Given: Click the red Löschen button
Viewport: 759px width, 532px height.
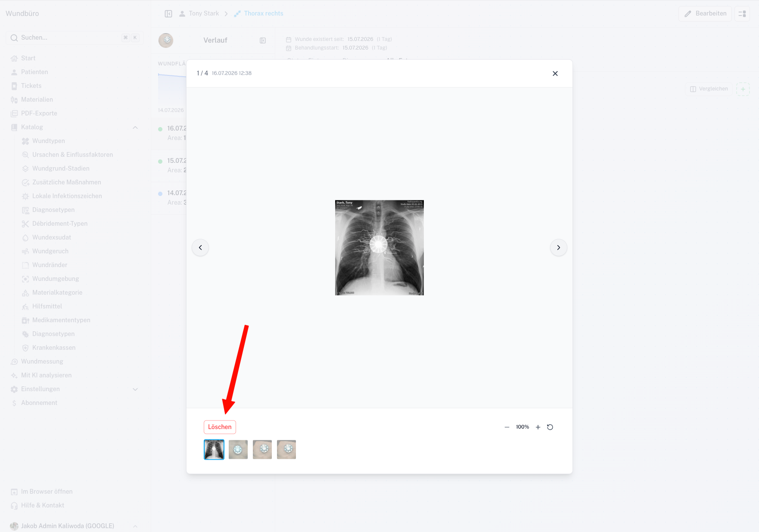Looking at the screenshot, I should tap(220, 427).
